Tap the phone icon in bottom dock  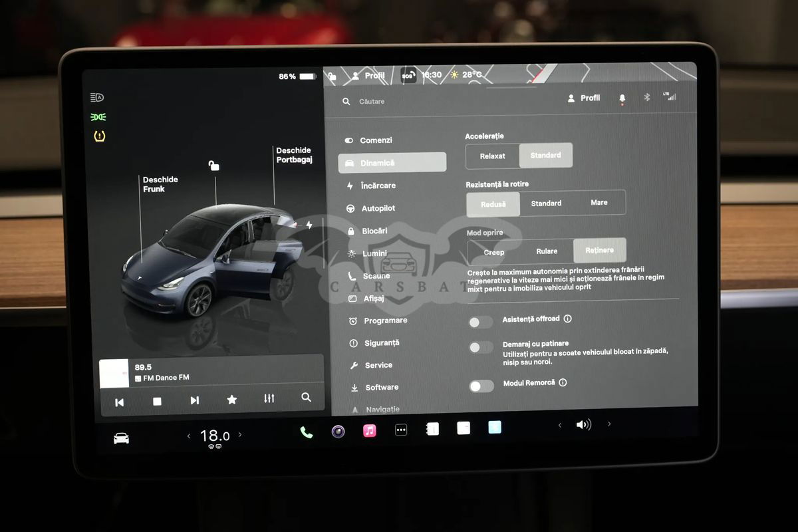tap(307, 432)
